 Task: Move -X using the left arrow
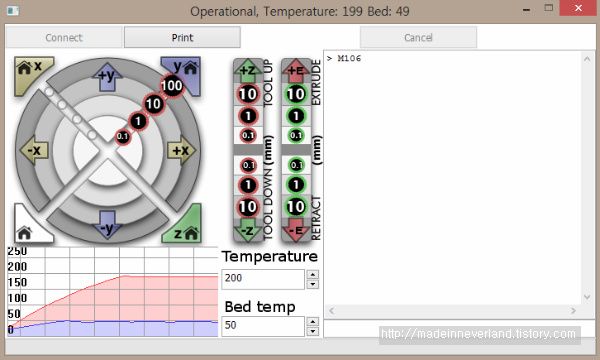[x=34, y=150]
